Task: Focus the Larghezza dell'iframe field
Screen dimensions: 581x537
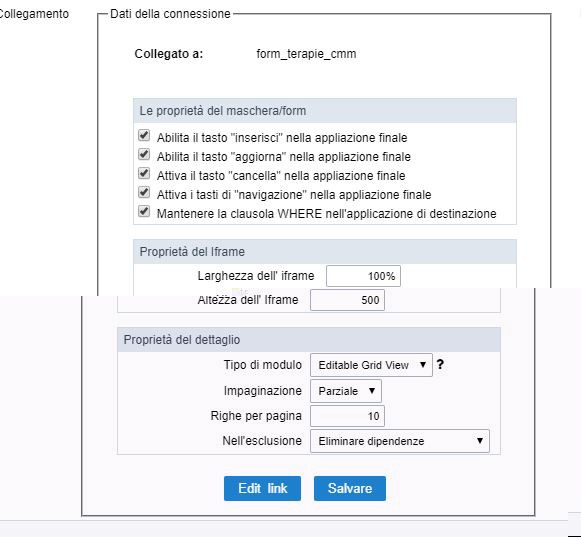Action: (363, 276)
